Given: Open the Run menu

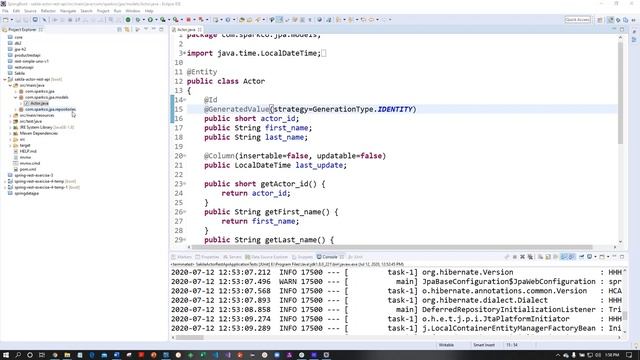Looking at the screenshot, I should pos(118,11).
